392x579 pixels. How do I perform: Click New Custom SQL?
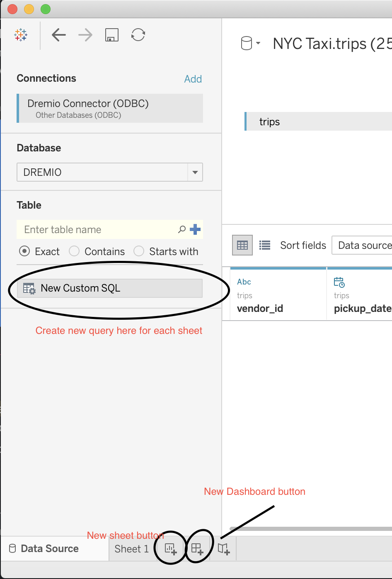pos(110,288)
